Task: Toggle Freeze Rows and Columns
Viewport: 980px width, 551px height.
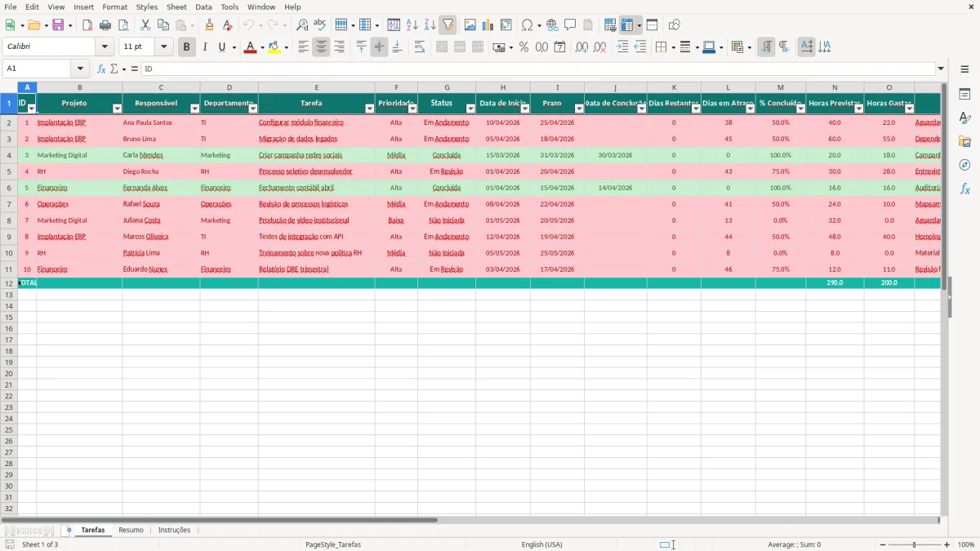Action: coord(627,25)
